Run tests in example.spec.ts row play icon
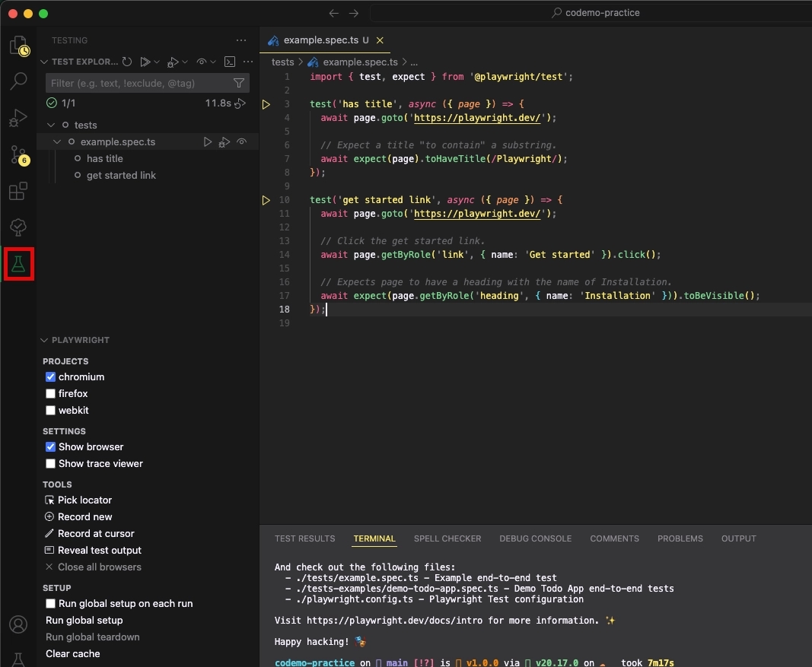This screenshot has height=667, width=812. [x=207, y=141]
